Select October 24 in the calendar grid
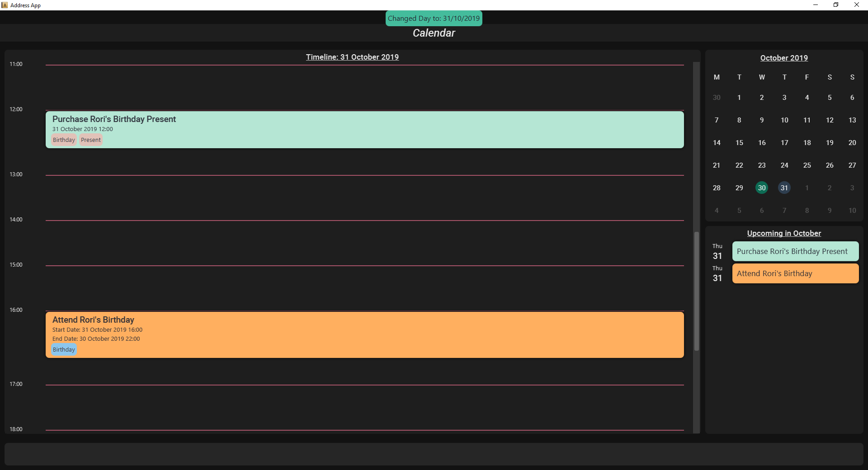Viewport: 868px width, 470px height. (784, 165)
